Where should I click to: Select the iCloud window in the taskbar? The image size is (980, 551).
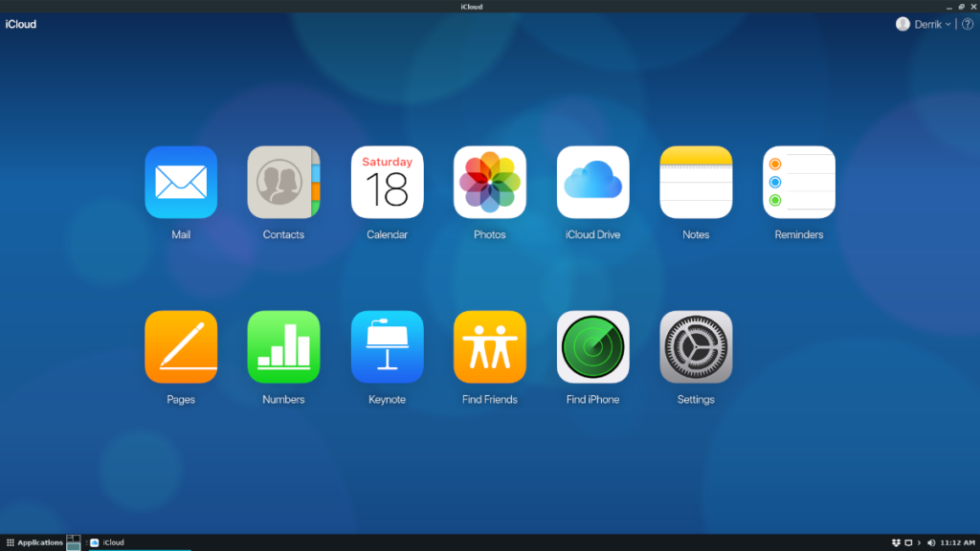112,542
